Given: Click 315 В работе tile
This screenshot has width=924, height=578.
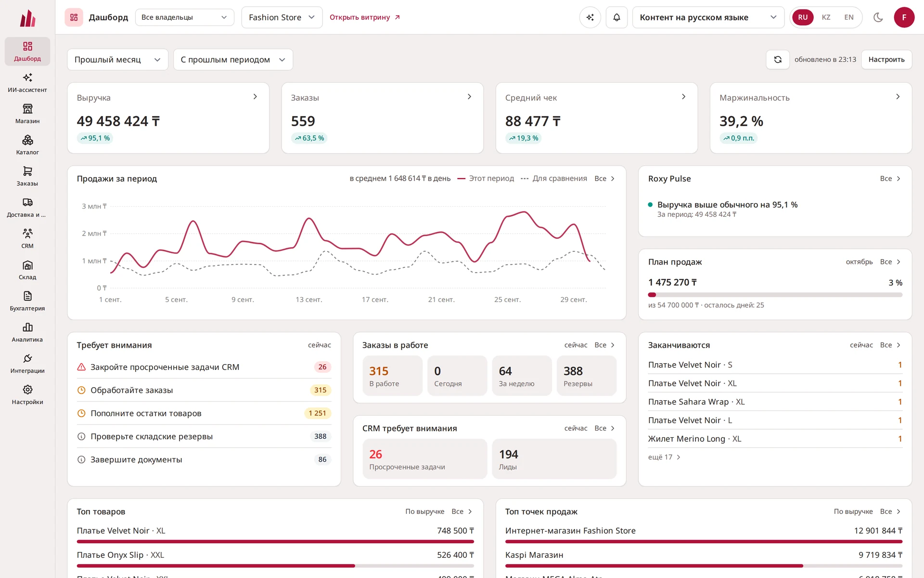Looking at the screenshot, I should 392,376.
